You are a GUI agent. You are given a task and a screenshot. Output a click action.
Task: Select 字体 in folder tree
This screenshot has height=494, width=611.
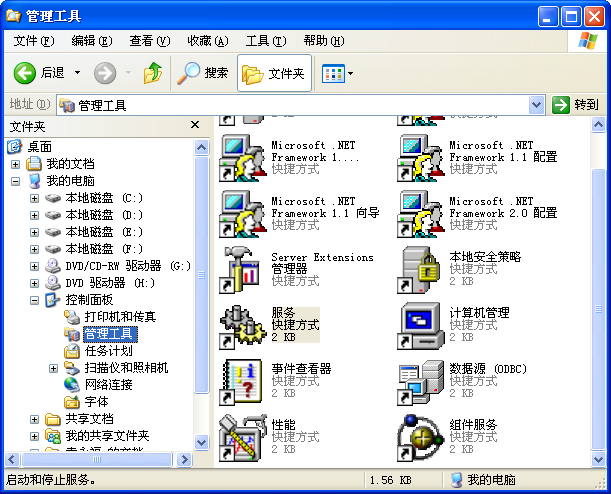[97, 402]
